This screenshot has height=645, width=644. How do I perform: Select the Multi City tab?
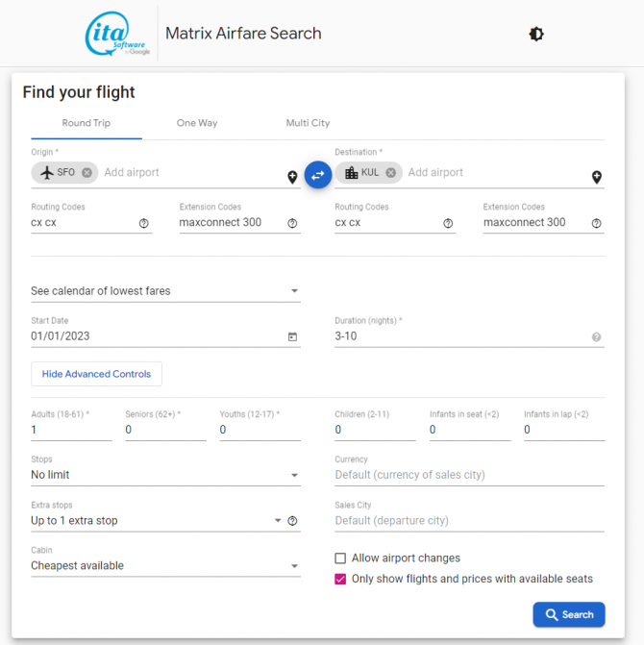pyautogui.click(x=308, y=123)
